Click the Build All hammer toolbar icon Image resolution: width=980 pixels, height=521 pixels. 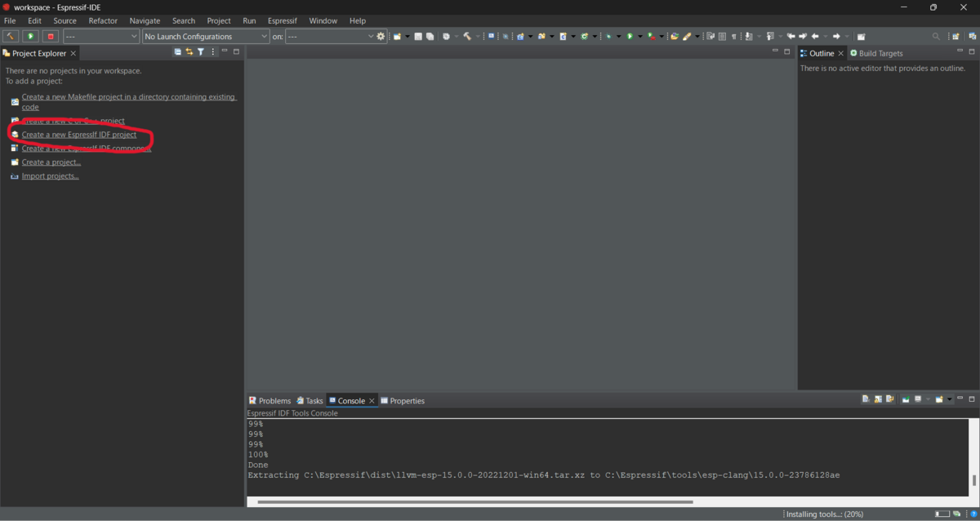click(467, 36)
